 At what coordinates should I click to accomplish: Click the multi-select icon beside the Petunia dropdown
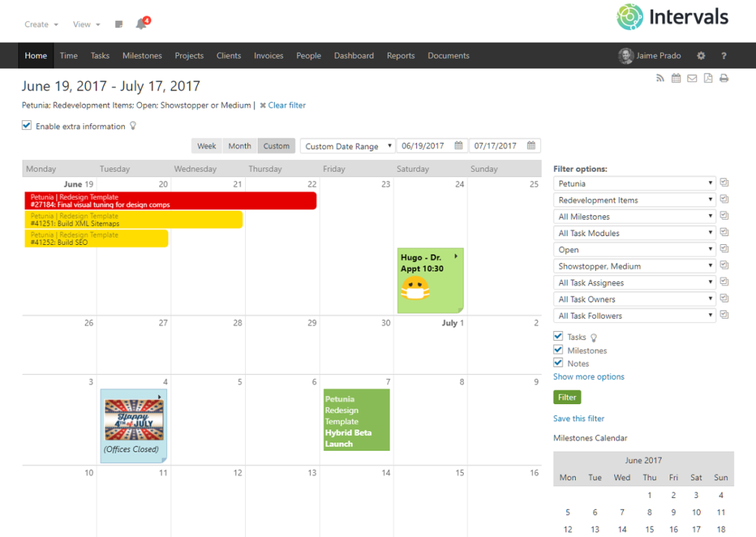(724, 182)
